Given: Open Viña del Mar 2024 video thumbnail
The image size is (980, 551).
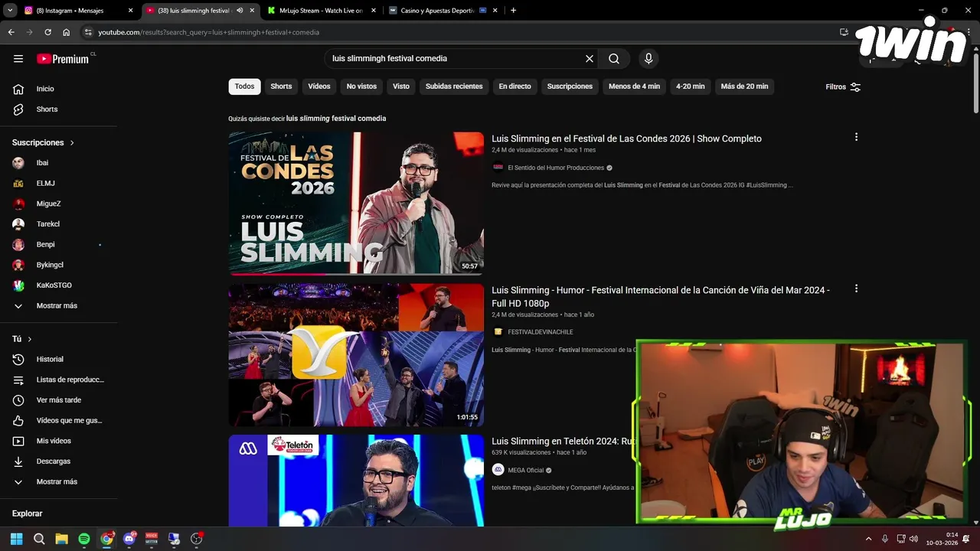Looking at the screenshot, I should point(356,355).
